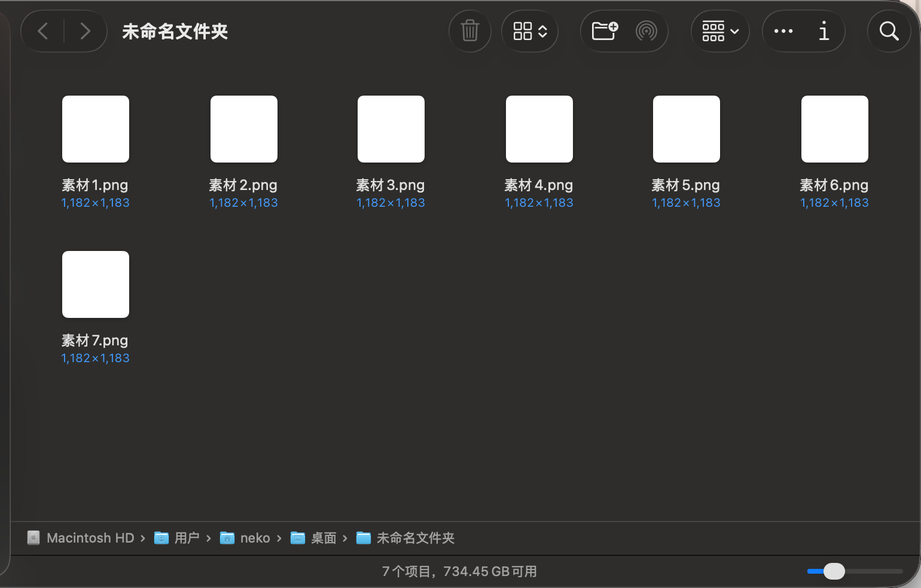Open the icon view switcher
Image resolution: width=921 pixels, height=588 pixels.
click(530, 31)
